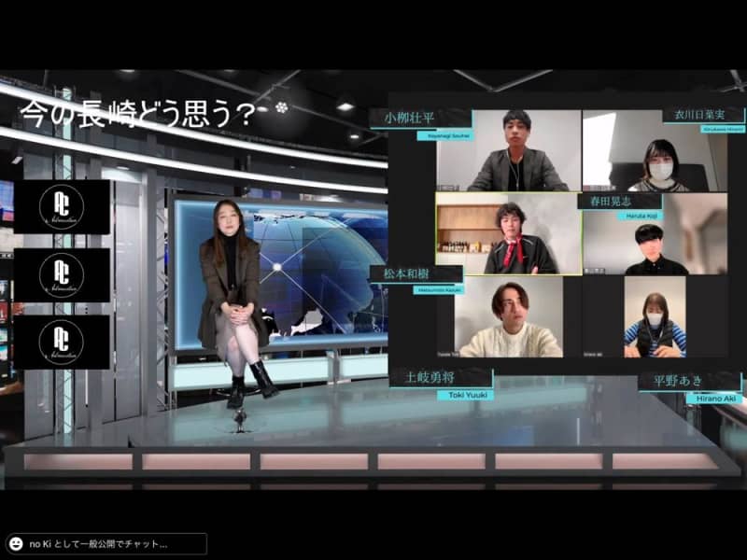This screenshot has width=747, height=560.
Task: Click the bottom AC logo tile
Action: pos(62,343)
